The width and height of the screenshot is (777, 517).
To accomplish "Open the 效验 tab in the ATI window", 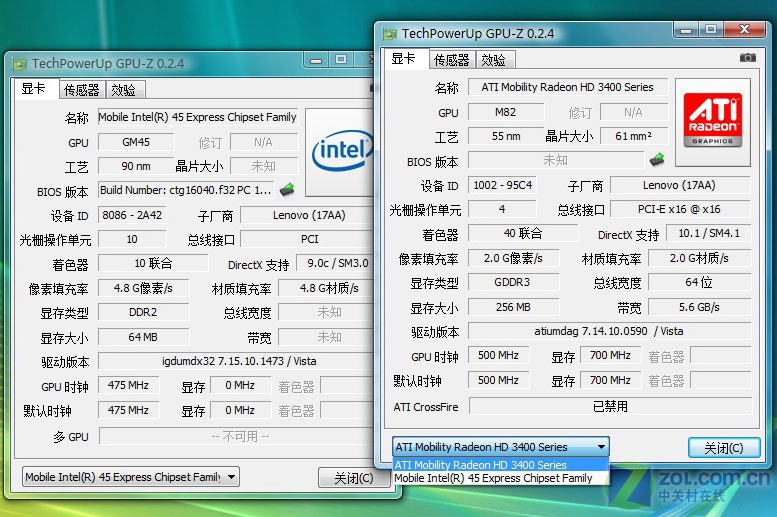I will (494, 60).
